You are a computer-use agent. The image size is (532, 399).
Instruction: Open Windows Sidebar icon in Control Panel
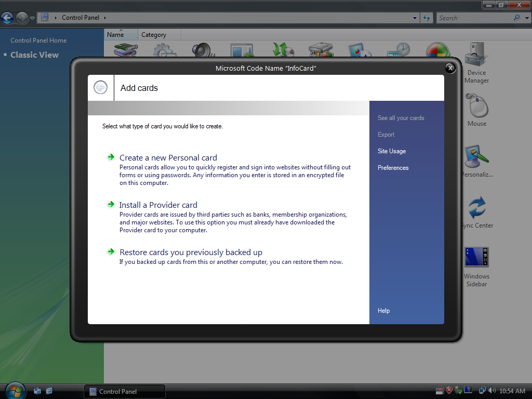pos(476,267)
